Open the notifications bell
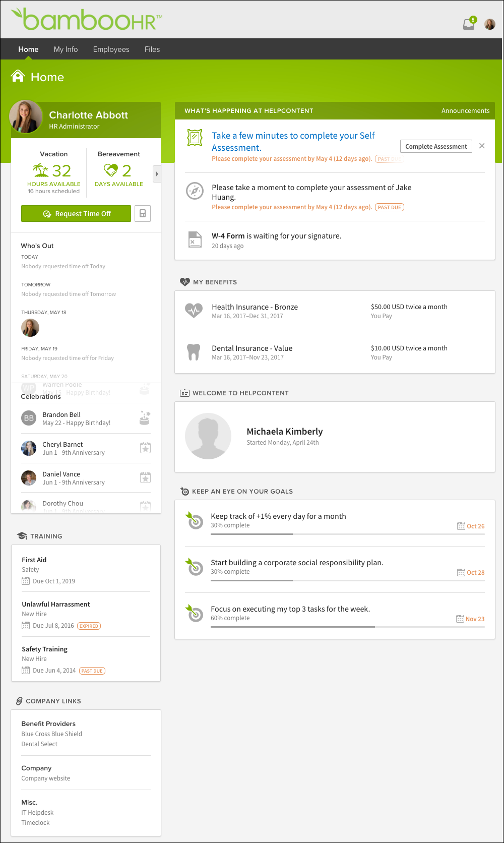 [x=468, y=23]
